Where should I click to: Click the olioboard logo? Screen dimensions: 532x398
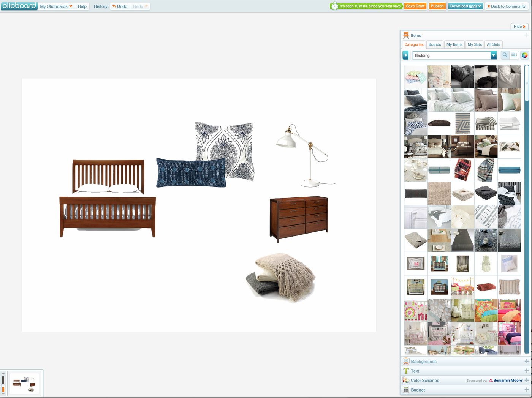(19, 6)
